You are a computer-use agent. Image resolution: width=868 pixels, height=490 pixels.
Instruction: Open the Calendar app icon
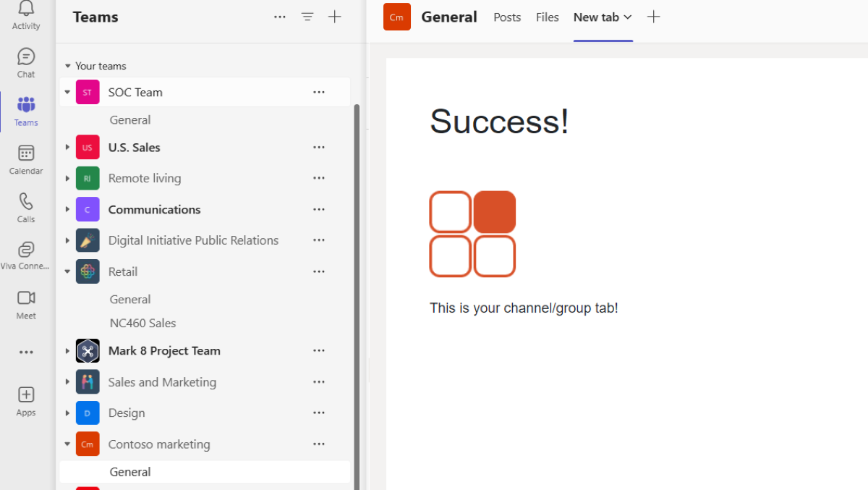[26, 153]
